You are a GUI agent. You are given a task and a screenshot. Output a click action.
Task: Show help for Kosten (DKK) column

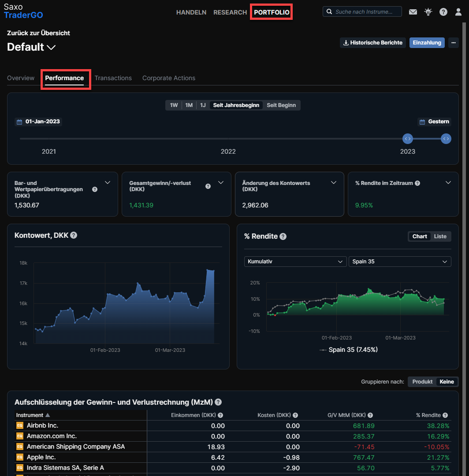coord(295,415)
